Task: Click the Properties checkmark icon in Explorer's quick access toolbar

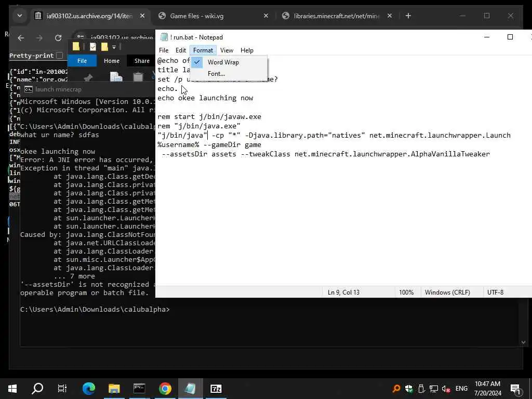Action: pyautogui.click(x=93, y=47)
